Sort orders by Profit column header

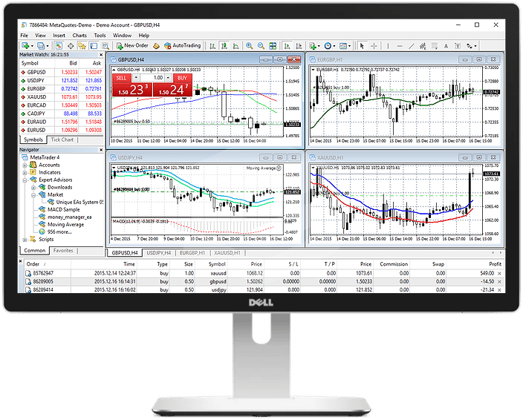click(x=495, y=264)
